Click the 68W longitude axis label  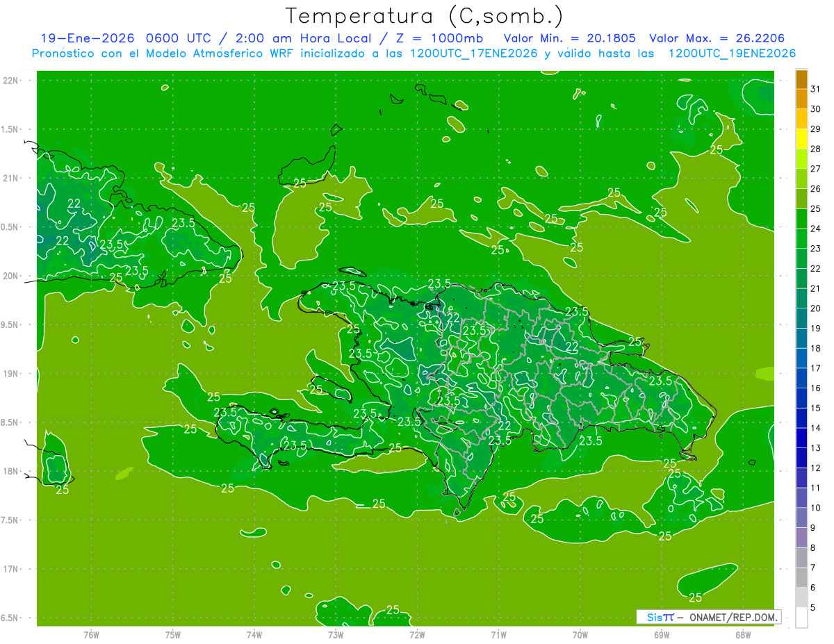pyautogui.click(x=742, y=634)
